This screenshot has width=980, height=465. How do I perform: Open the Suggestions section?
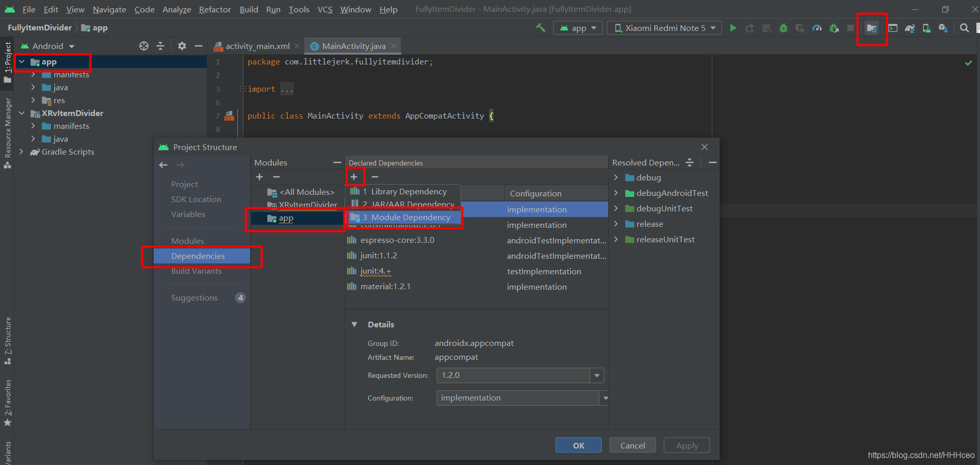[194, 297]
